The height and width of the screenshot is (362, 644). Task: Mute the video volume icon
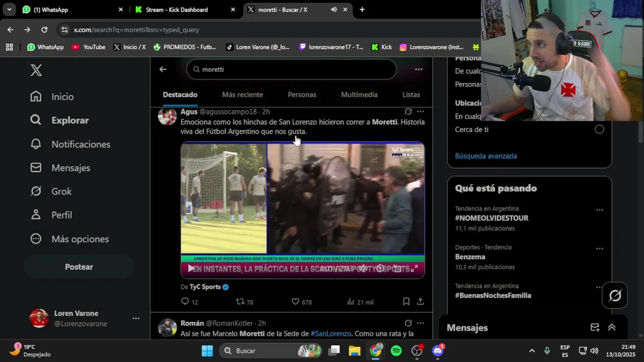[363, 268]
